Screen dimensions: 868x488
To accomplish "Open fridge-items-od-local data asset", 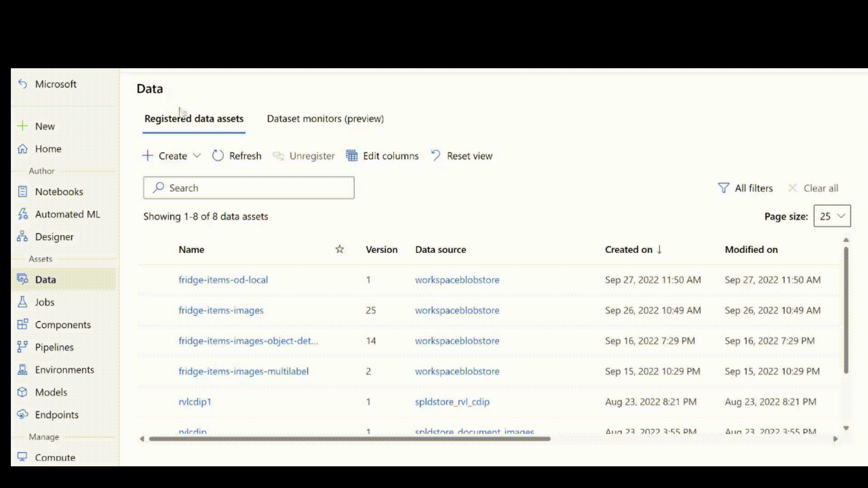I will pos(223,279).
